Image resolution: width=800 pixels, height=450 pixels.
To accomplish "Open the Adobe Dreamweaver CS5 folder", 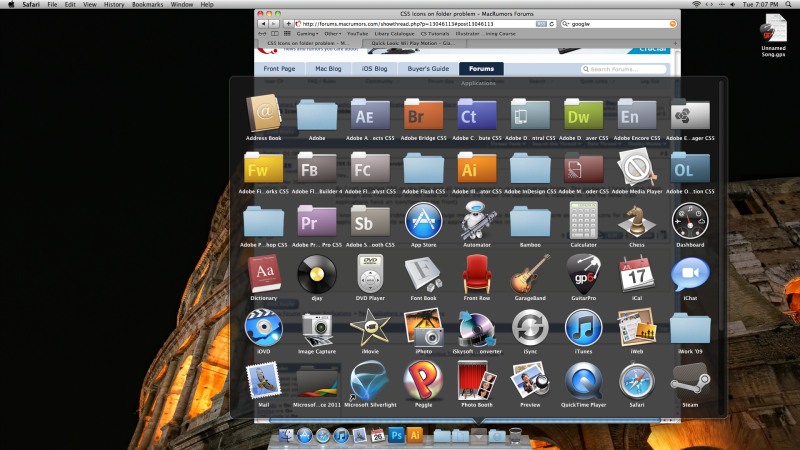I will [583, 114].
